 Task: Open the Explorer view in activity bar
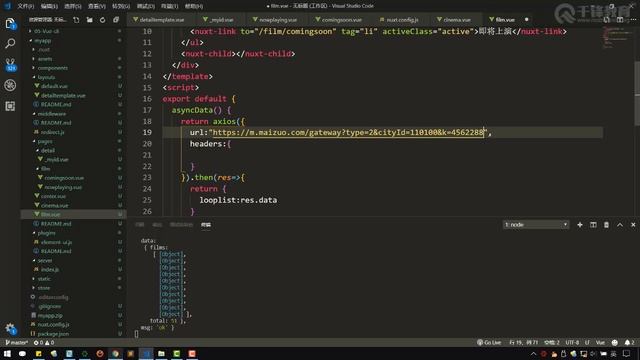tap(10, 24)
